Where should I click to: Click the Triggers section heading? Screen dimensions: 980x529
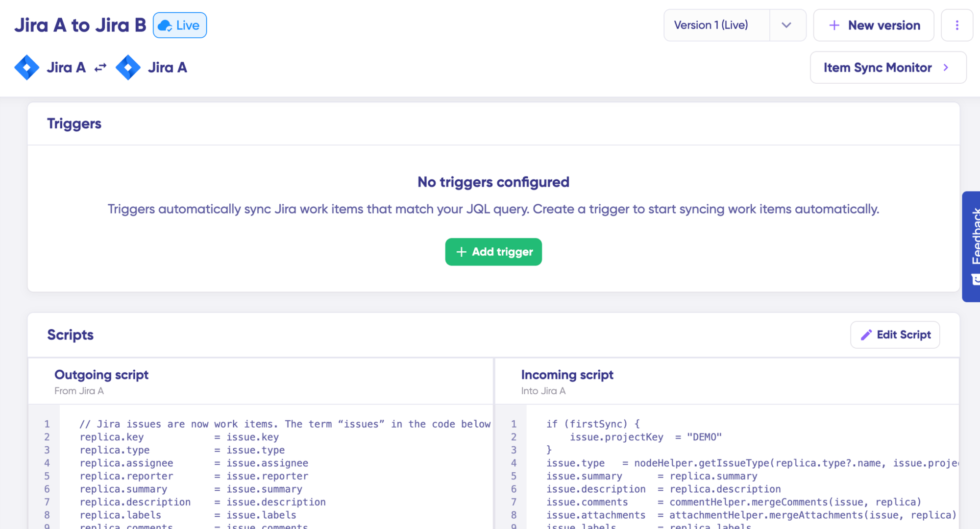(74, 124)
